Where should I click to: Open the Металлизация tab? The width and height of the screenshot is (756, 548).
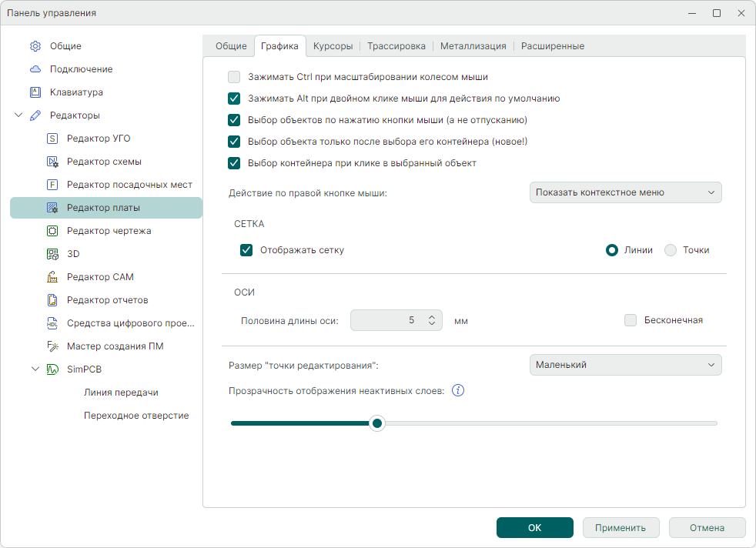pyautogui.click(x=473, y=46)
